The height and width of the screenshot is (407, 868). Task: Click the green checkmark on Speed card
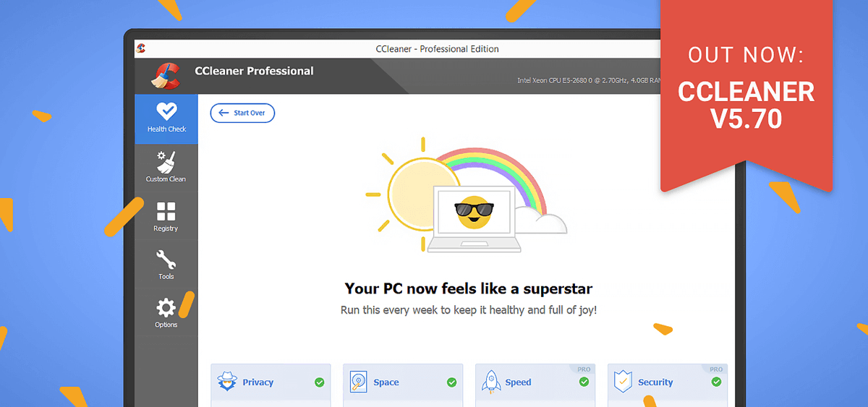[x=584, y=382]
